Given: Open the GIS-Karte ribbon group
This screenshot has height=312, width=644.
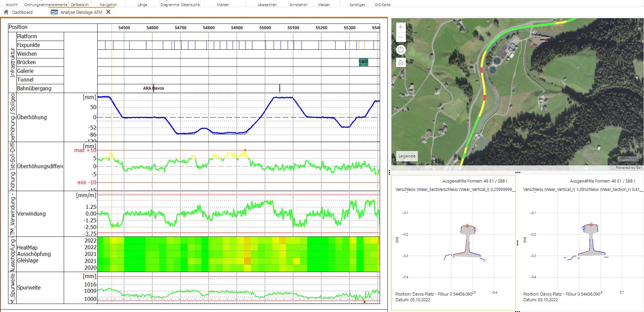Looking at the screenshot, I should point(382,5).
